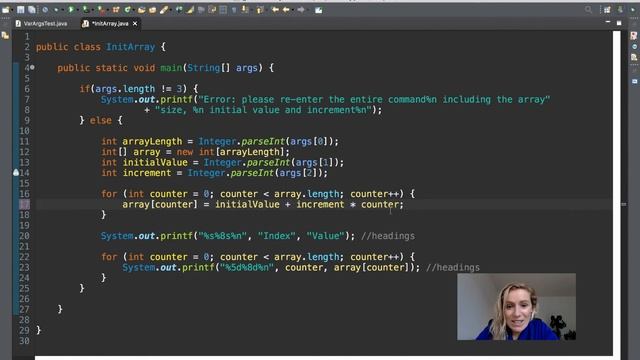Open dropdown arrow beside Forward navigation arrow
This screenshot has width=640, height=360.
coord(308,10)
